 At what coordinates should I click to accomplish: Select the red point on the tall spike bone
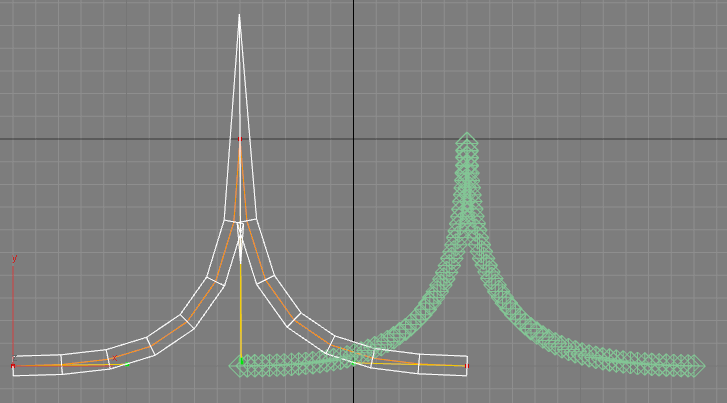click(239, 140)
